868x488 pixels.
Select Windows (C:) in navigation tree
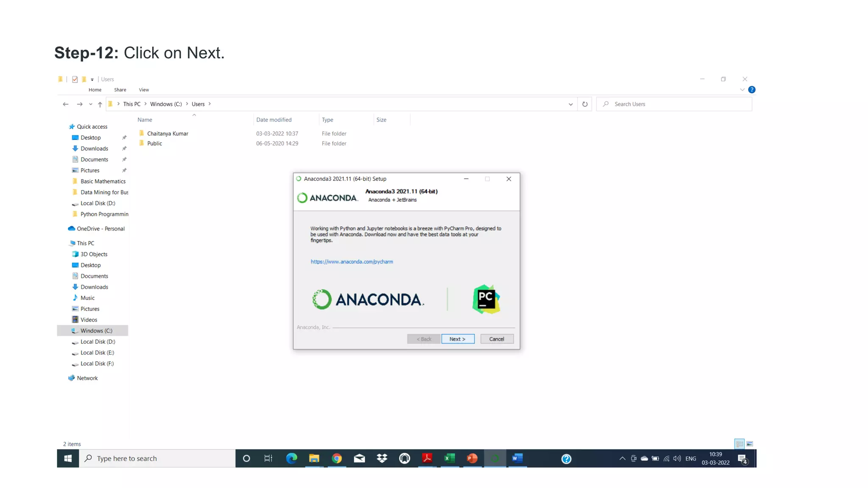pyautogui.click(x=96, y=331)
